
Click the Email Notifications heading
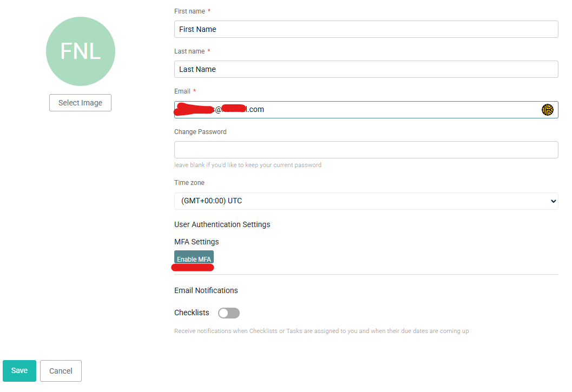pos(206,290)
